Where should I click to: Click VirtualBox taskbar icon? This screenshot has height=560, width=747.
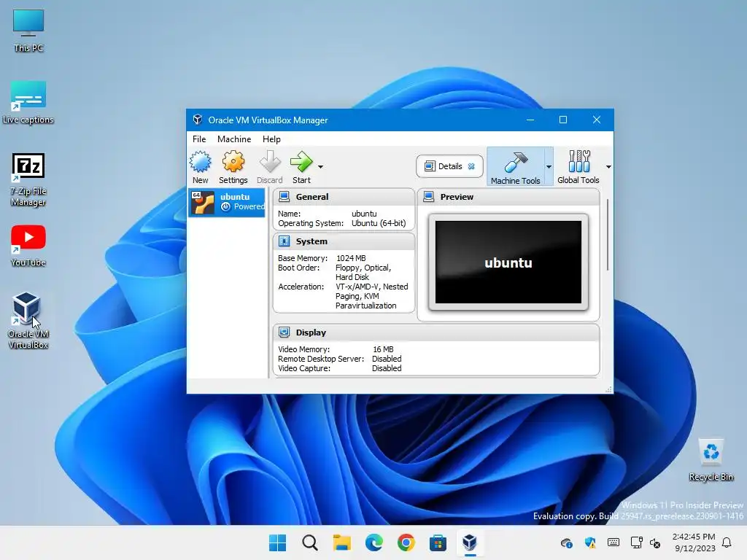coord(470,542)
